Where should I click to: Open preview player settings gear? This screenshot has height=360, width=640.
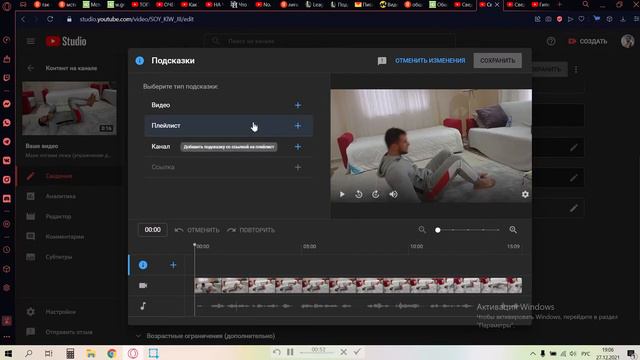(525, 195)
